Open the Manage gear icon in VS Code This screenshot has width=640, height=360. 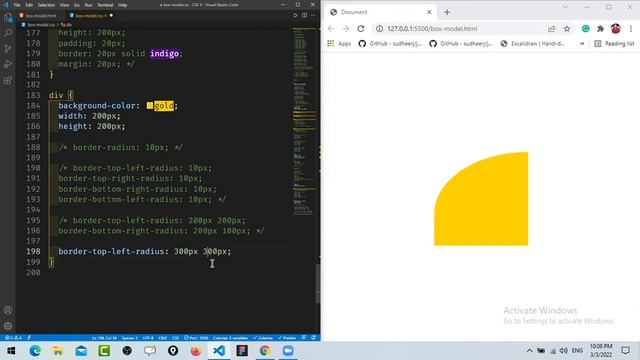[x=8, y=326]
